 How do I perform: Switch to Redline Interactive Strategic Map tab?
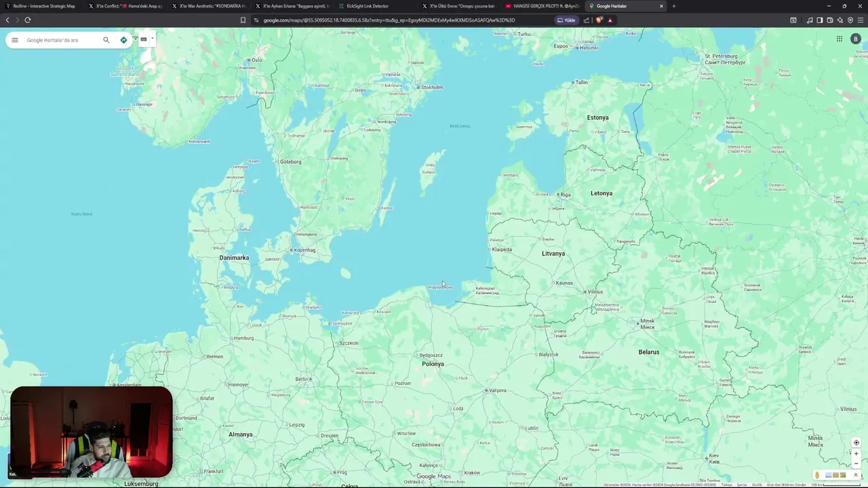(x=41, y=6)
